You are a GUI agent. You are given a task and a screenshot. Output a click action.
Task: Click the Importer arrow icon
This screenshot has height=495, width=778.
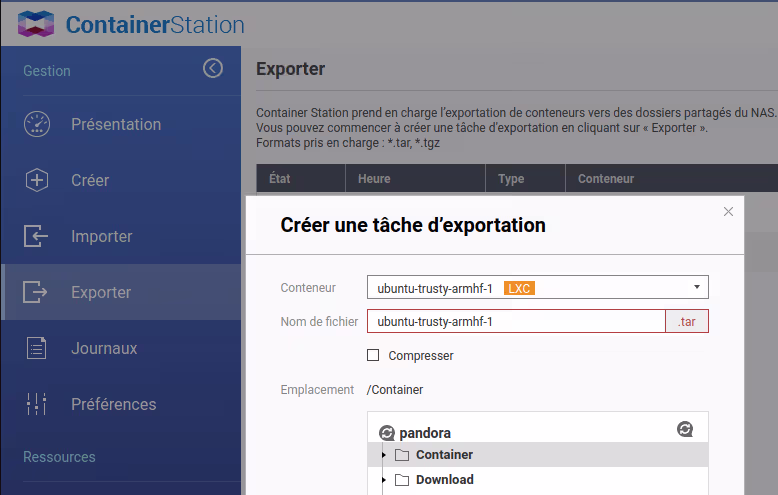[x=37, y=237]
